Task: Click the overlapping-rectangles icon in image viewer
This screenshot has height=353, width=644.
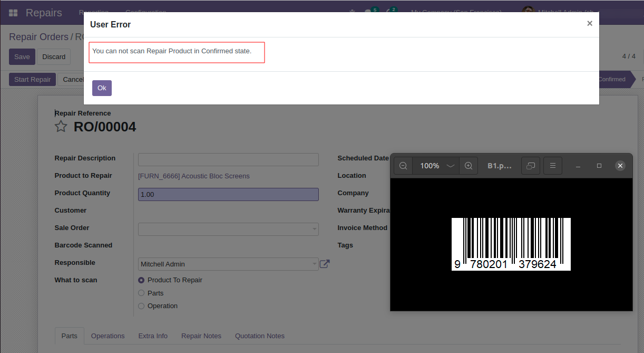Action: (x=531, y=166)
